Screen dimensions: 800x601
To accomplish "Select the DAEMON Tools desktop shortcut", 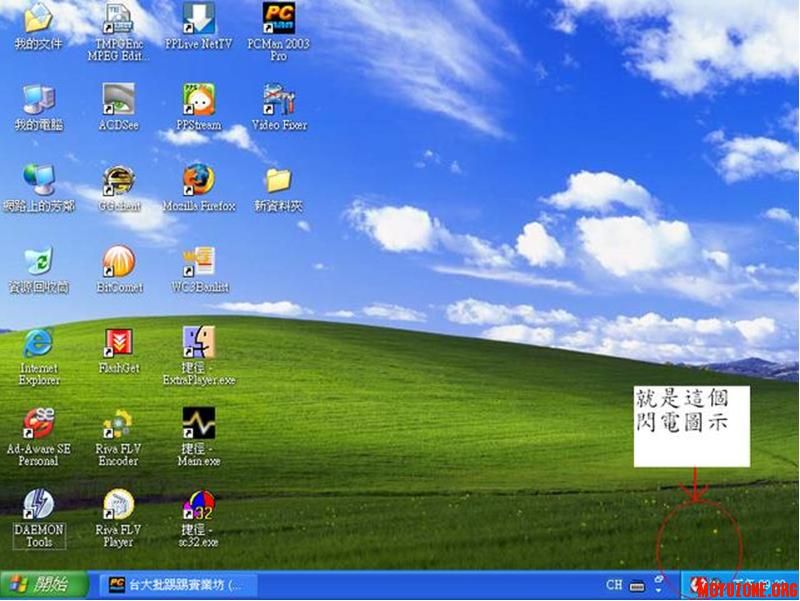I will 38,505.
